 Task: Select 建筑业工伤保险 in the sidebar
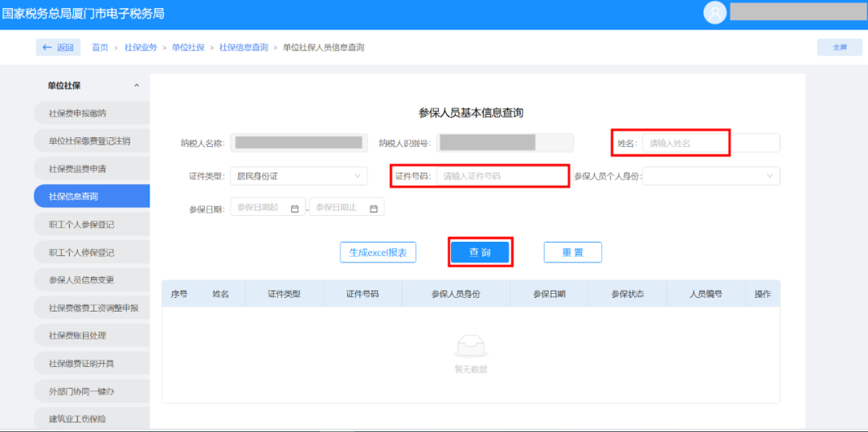[x=92, y=418]
